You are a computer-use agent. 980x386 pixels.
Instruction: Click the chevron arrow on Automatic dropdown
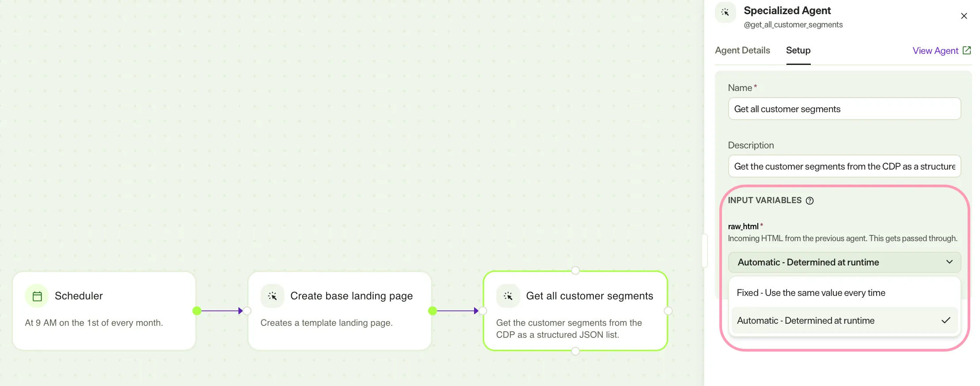pos(949,262)
